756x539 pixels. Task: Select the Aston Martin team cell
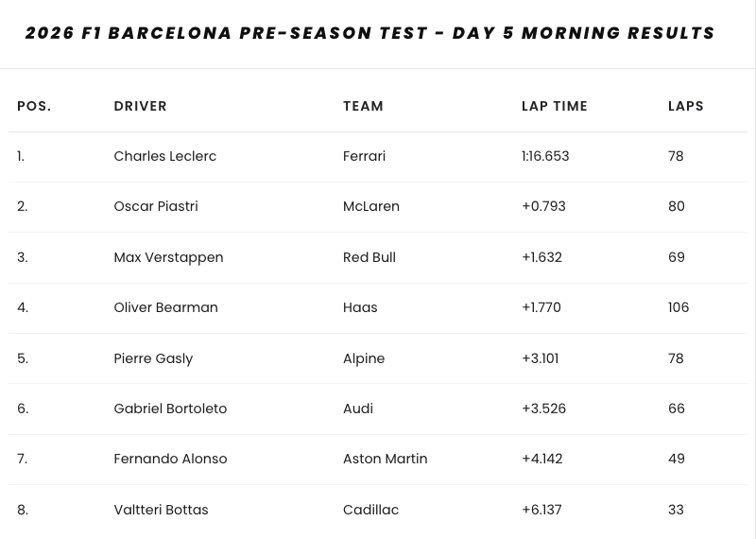pyautogui.click(x=385, y=459)
